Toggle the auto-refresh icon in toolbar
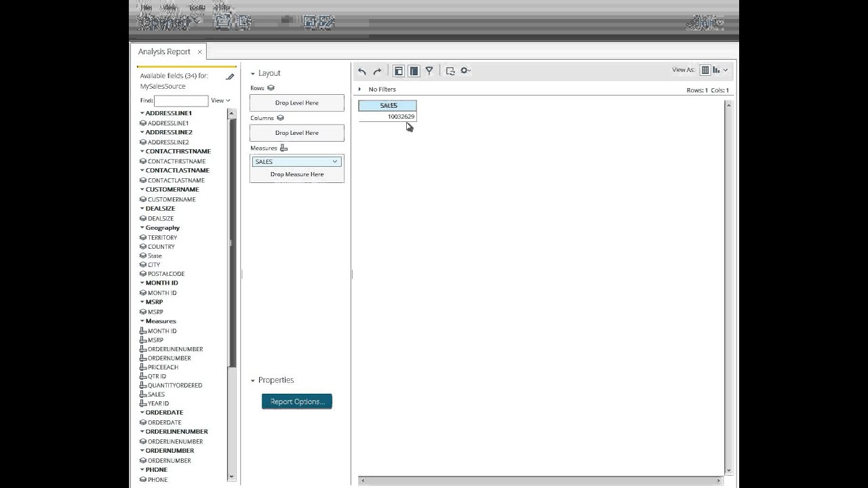The height and width of the screenshot is (488, 868). pos(450,70)
